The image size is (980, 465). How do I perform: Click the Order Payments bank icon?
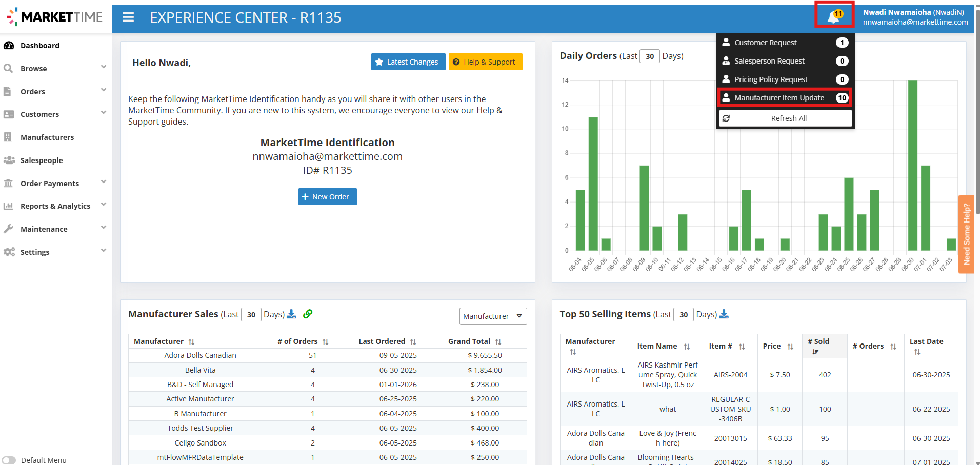[8, 183]
